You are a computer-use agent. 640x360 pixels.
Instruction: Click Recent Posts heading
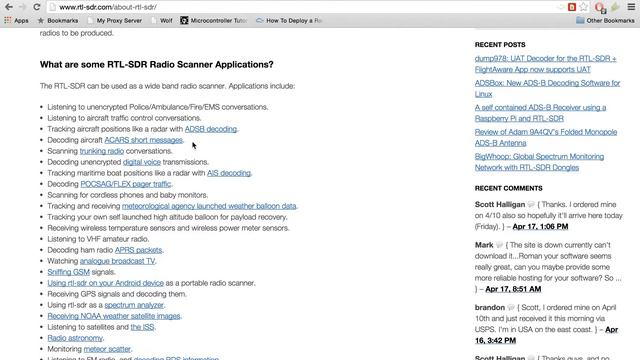(x=500, y=44)
